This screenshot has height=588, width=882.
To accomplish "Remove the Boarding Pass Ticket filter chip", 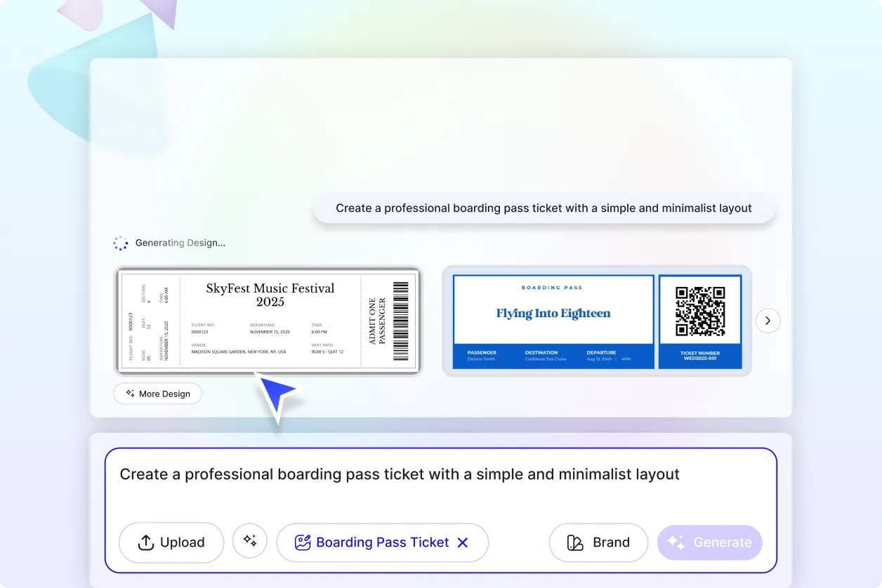I will [x=463, y=542].
